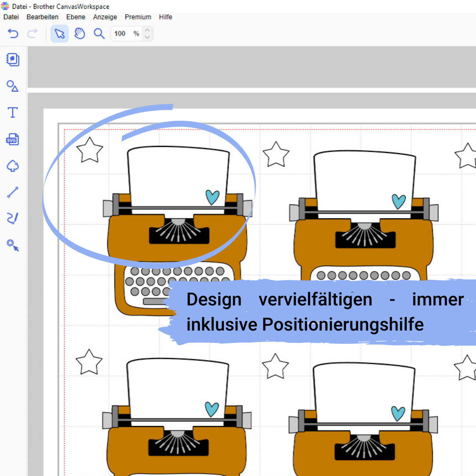Click the zoom percentage field showing 100
476x476 pixels.
pos(126,33)
